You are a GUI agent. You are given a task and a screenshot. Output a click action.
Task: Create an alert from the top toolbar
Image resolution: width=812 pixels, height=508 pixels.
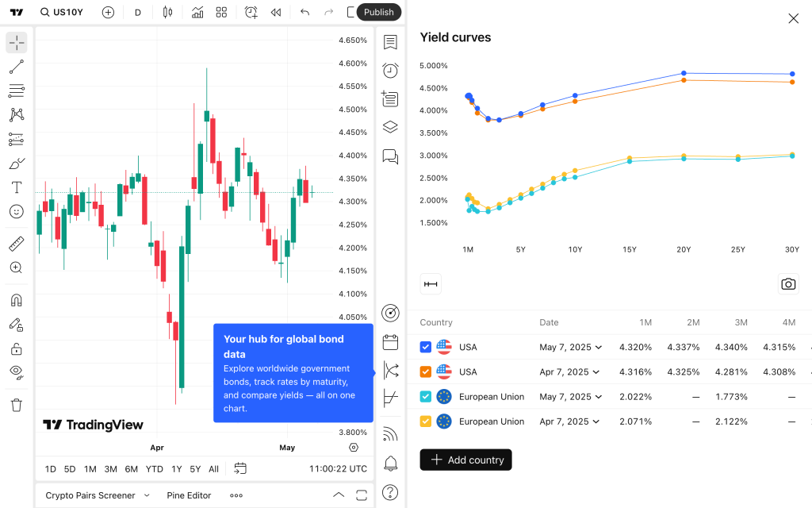point(251,12)
